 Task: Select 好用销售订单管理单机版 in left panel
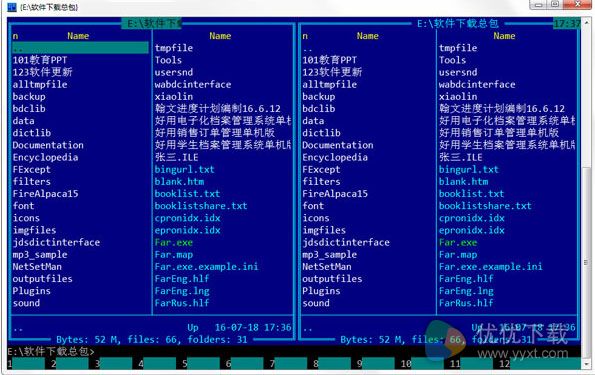point(215,133)
